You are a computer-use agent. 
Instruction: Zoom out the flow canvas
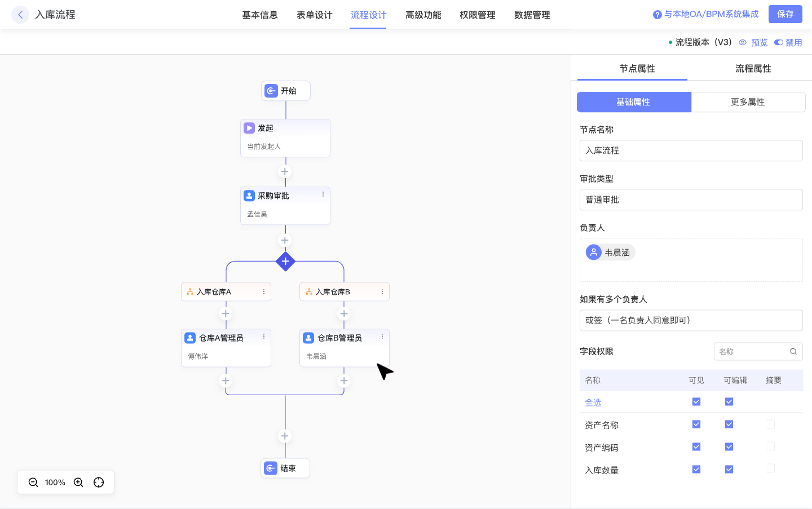pyautogui.click(x=33, y=483)
